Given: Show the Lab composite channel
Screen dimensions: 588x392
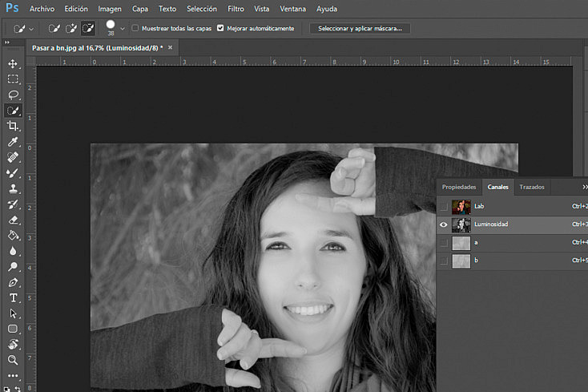Looking at the screenshot, I should pyautogui.click(x=444, y=206).
